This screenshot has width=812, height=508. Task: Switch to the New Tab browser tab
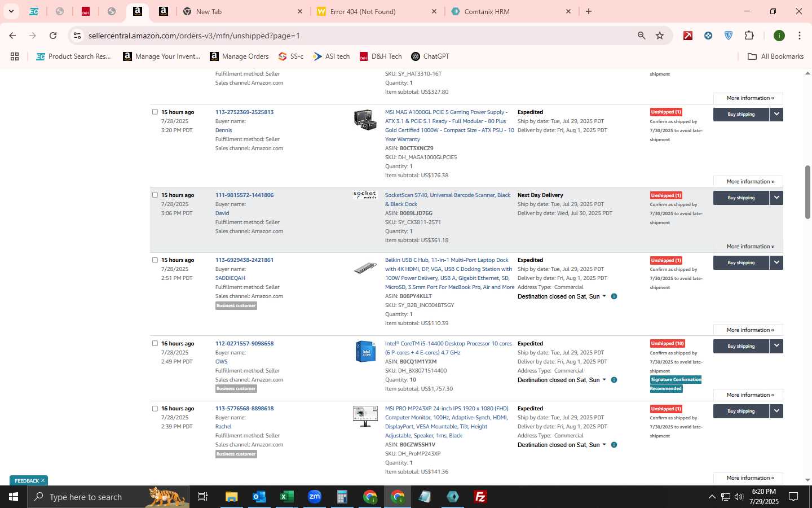point(242,11)
